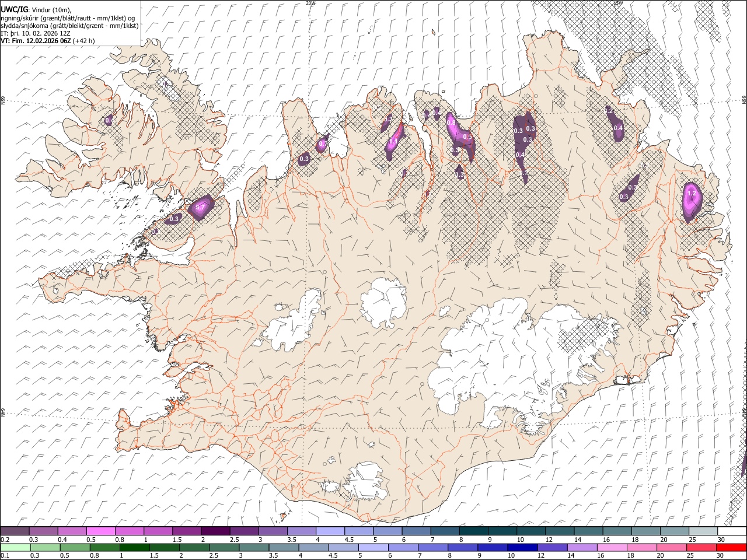
Task: Pick the darkest green swatch in the rain legend
Action: pos(134,547)
